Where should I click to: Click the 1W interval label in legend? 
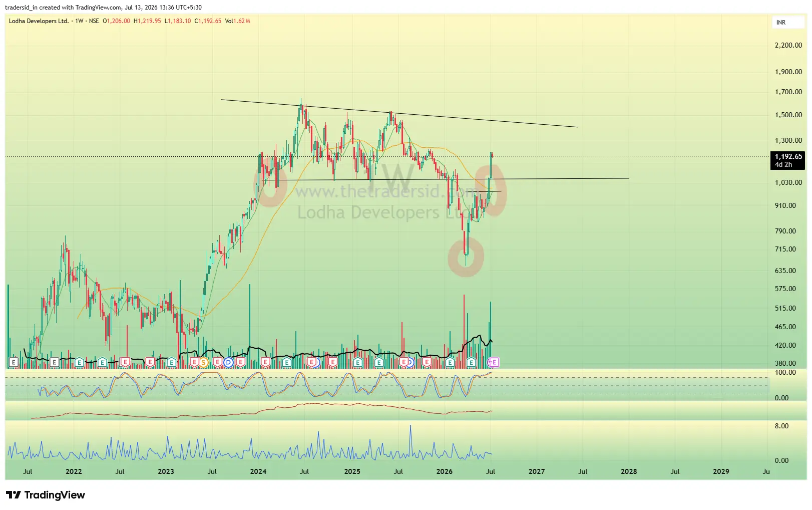tap(79, 21)
